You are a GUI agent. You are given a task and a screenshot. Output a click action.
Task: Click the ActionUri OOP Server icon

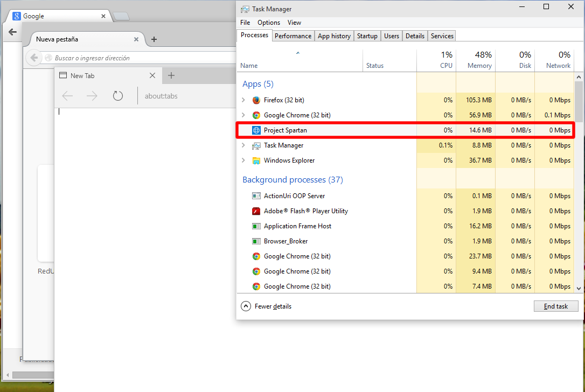click(x=256, y=196)
